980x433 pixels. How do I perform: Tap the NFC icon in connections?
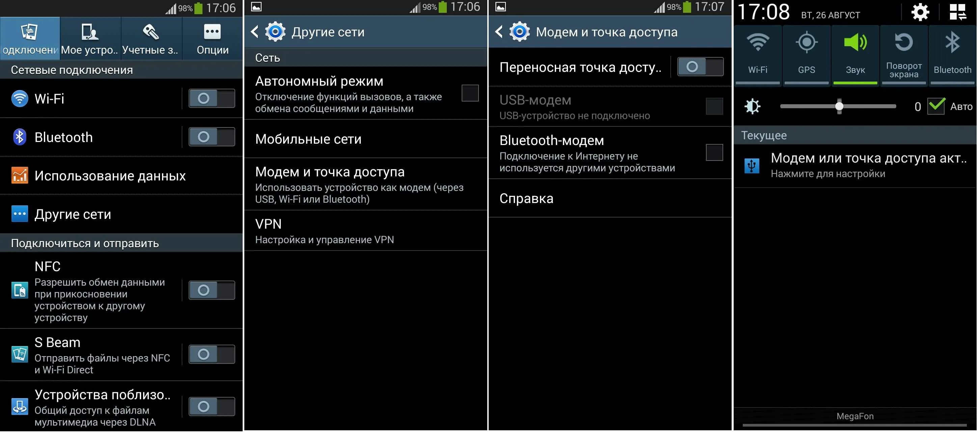click(x=18, y=289)
